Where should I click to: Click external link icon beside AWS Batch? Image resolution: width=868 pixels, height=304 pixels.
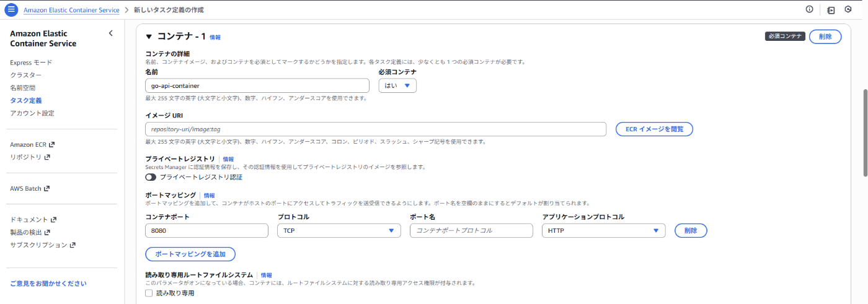click(46, 188)
